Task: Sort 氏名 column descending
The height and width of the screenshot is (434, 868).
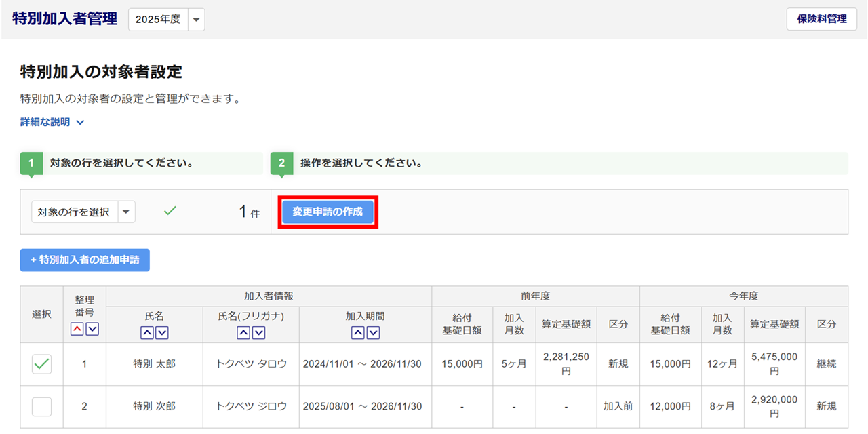Action: tap(162, 333)
